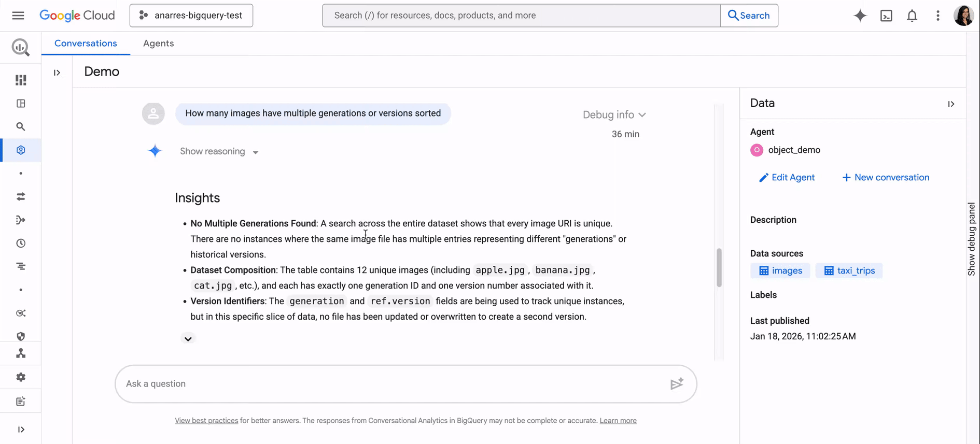Switch to the Agents tab
The image size is (980, 444).
158,44
